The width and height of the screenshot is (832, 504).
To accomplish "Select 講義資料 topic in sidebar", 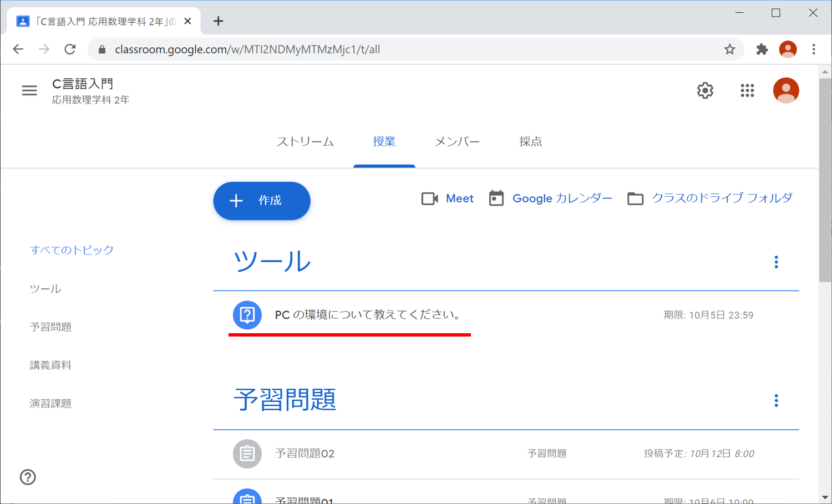I will point(50,365).
